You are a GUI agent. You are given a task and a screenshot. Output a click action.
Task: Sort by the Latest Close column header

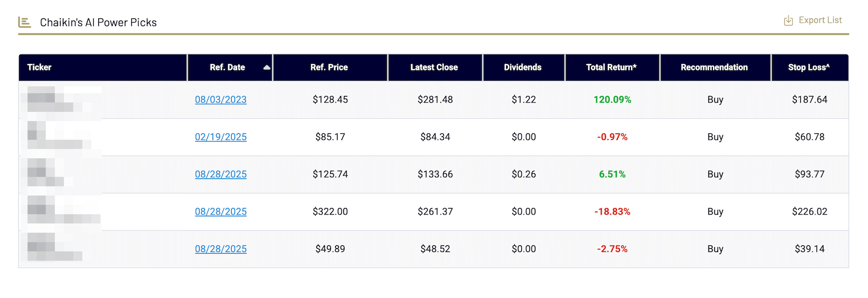pyautogui.click(x=433, y=67)
